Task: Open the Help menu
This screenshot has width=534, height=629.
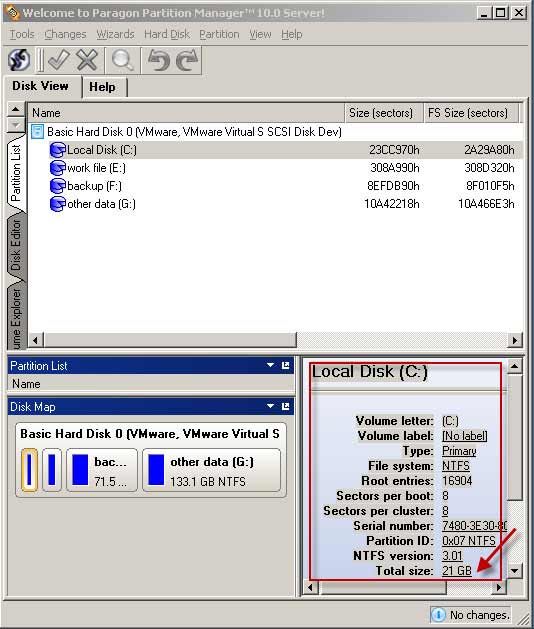Action: (x=292, y=34)
